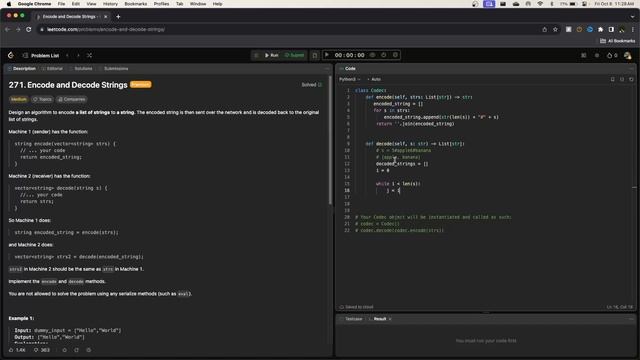The image size is (640, 360).
Task: Share the page from address bar icon
Action: click(x=544, y=29)
